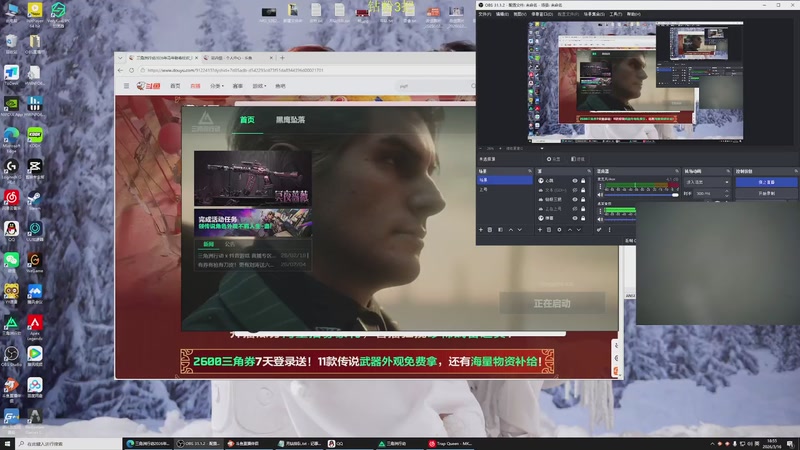Open OBS Studio desktop shortcut

click(x=11, y=356)
